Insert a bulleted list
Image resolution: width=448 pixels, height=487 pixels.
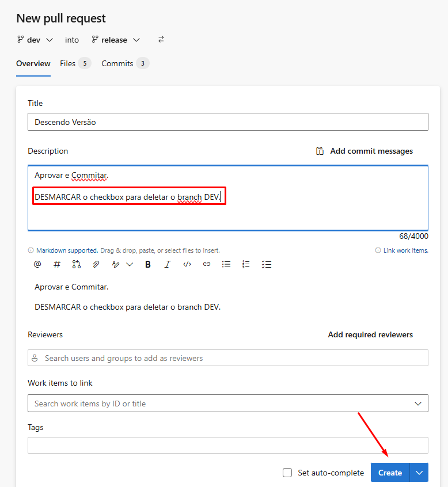(226, 264)
